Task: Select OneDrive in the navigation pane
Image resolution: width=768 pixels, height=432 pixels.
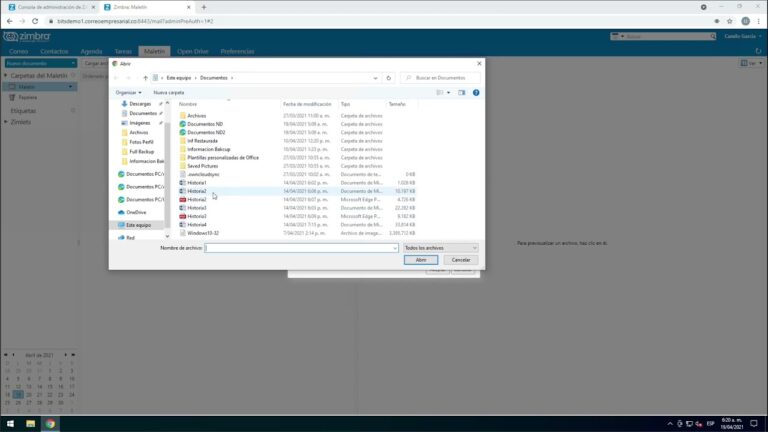Action: (136, 212)
